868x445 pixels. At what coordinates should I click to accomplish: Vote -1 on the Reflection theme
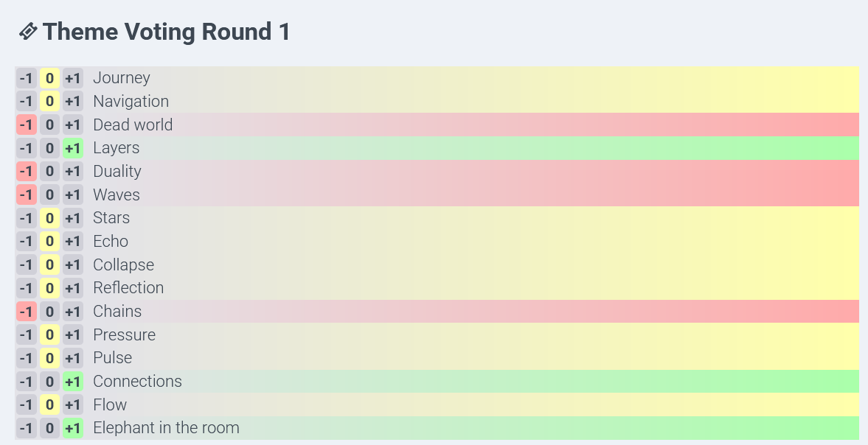tap(26, 288)
